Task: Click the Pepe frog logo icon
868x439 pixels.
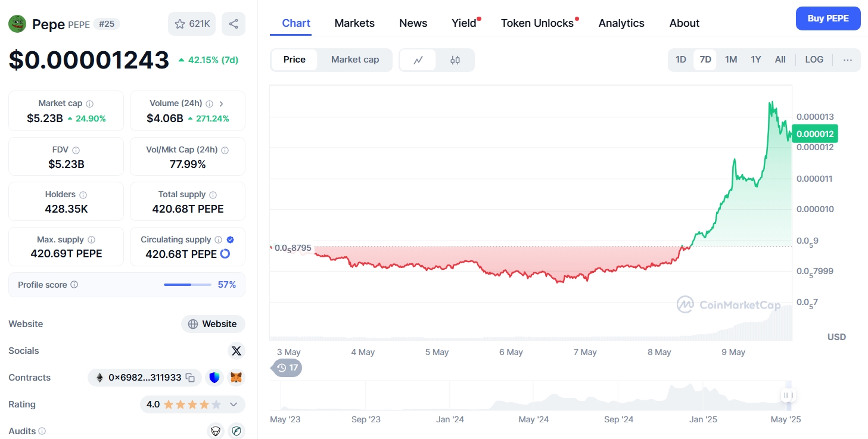Action: click(x=17, y=24)
